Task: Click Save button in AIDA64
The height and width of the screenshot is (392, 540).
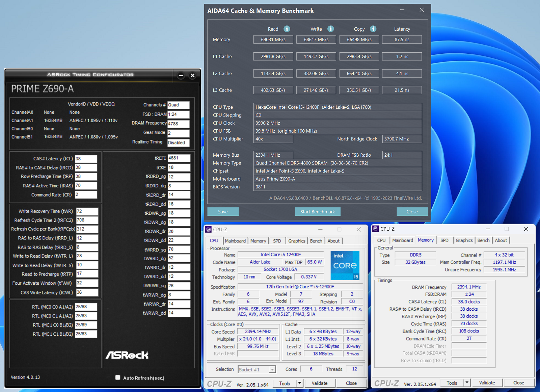Action: 223,212
